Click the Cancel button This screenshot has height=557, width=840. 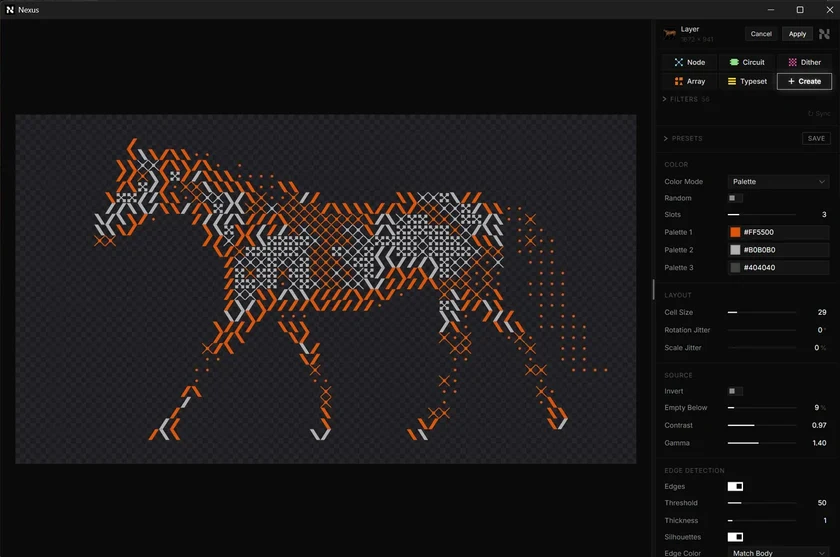(761, 34)
